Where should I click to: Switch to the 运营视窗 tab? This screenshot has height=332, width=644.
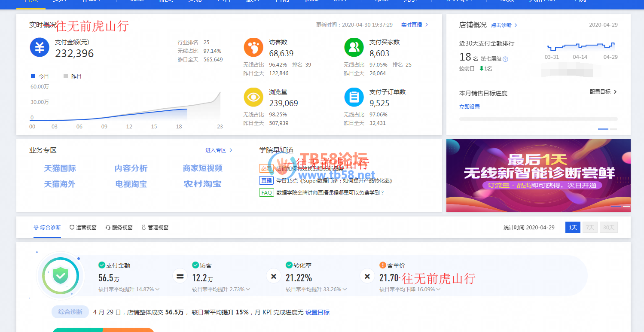83,227
